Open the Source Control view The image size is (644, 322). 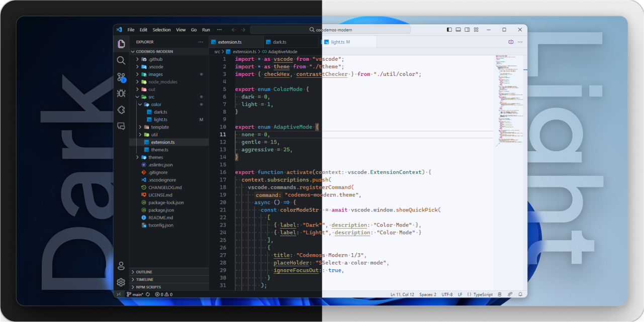(x=121, y=76)
